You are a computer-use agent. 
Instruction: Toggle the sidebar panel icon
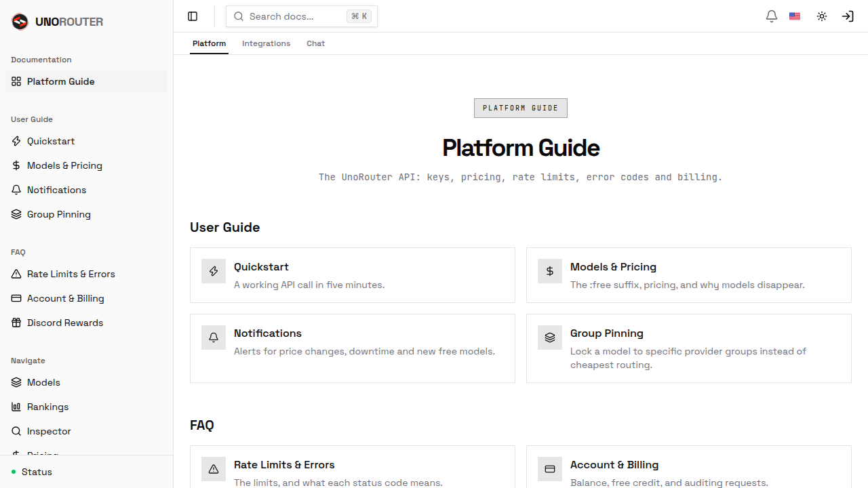tap(193, 16)
